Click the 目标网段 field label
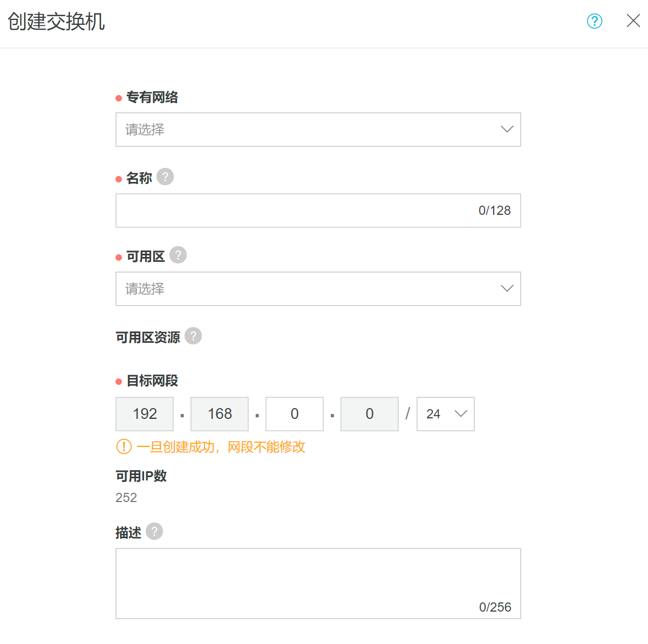 click(x=152, y=381)
